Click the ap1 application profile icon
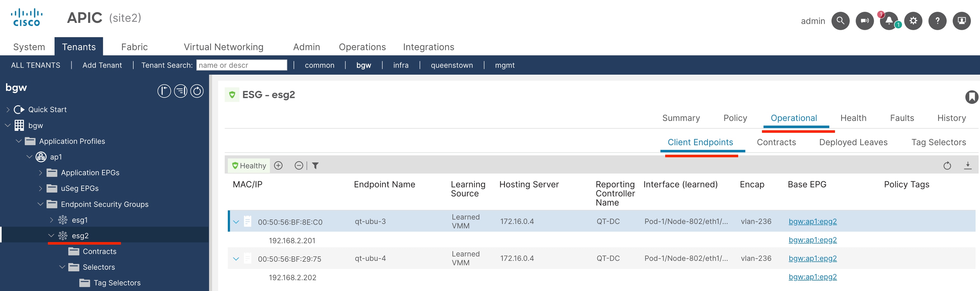 click(41, 157)
